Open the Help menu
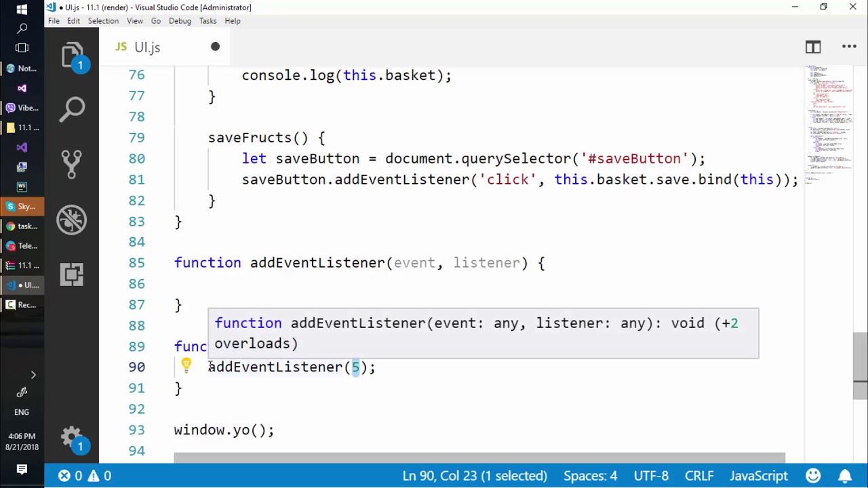The width and height of the screenshot is (868, 488). (x=233, y=21)
